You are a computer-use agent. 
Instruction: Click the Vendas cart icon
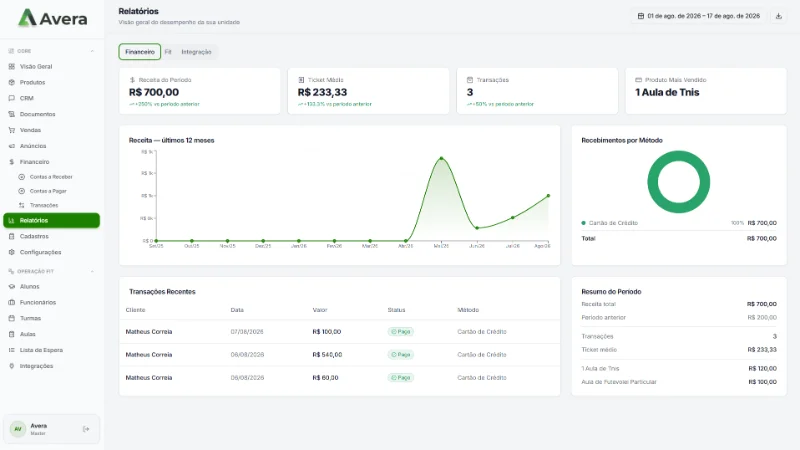pos(12,130)
